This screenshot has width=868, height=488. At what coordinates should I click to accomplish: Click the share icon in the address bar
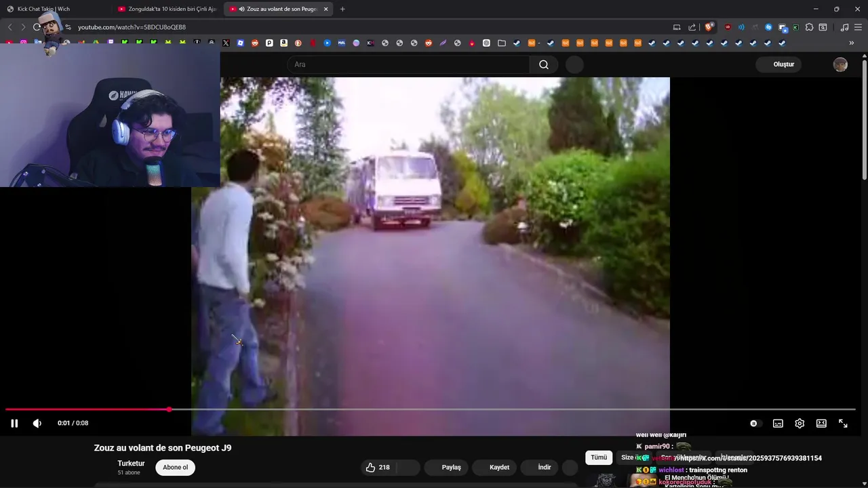692,27
